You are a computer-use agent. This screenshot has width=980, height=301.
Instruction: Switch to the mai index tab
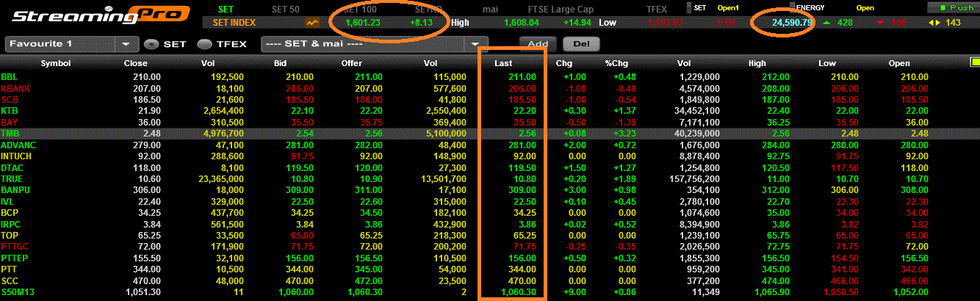(x=490, y=9)
